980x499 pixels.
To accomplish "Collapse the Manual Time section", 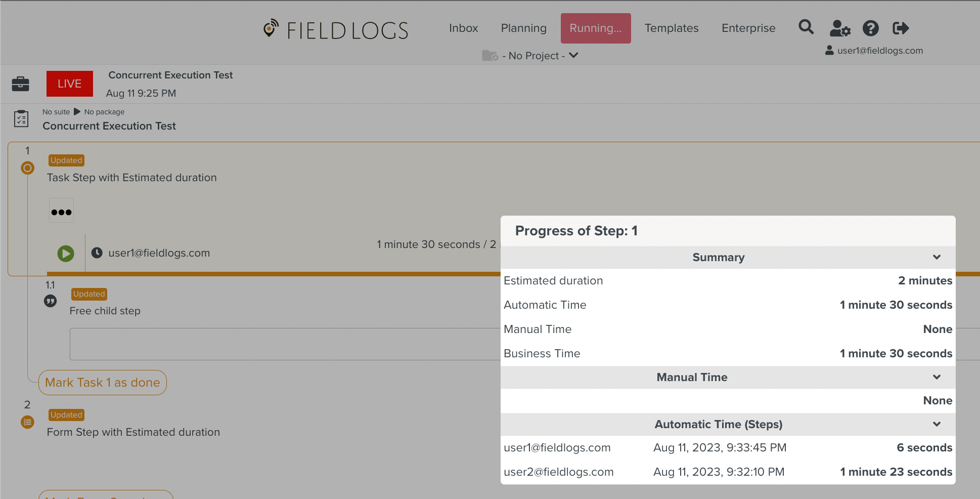I will [937, 377].
